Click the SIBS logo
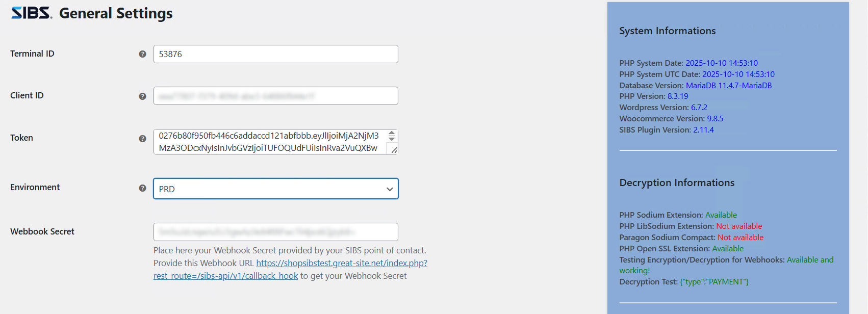This screenshot has height=314, width=868. click(x=32, y=13)
